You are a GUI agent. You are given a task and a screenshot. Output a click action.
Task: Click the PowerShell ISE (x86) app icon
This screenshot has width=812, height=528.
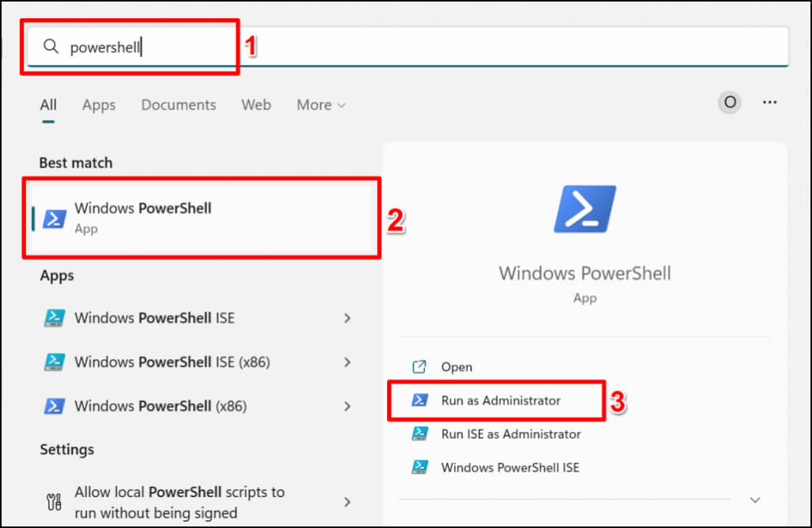(x=55, y=362)
